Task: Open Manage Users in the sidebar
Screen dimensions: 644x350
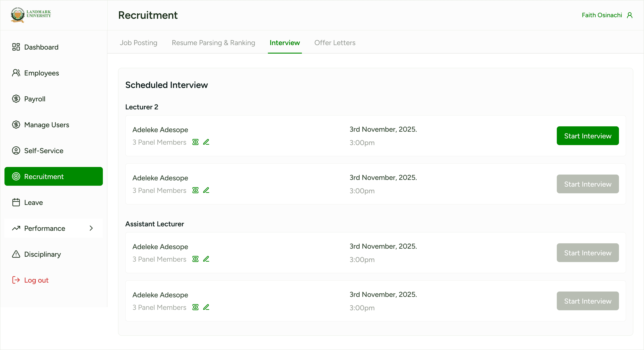Action: (x=47, y=125)
